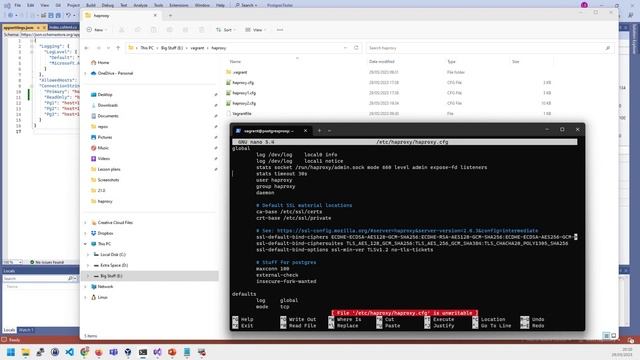Click Refresh icon beside address bar
640x360 pixels.
[356, 48]
